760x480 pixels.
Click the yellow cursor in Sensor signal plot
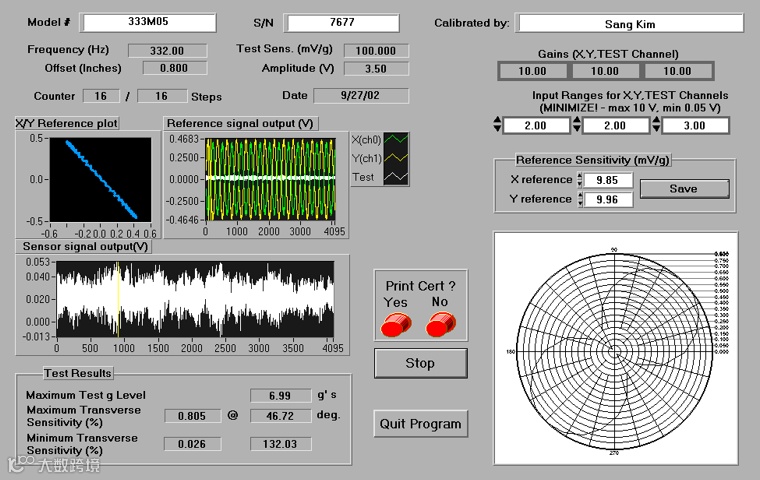coord(118,300)
